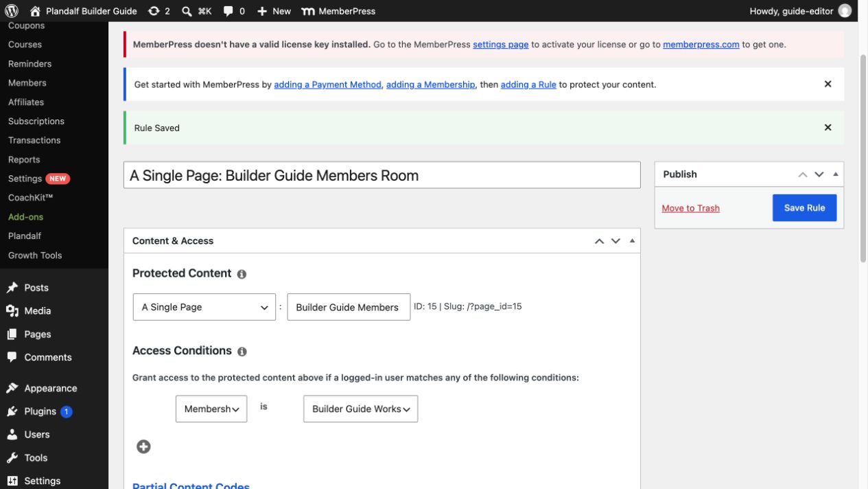Open the Builder Guide Works membership dropdown
This screenshot has height=489, width=868.
pos(360,409)
